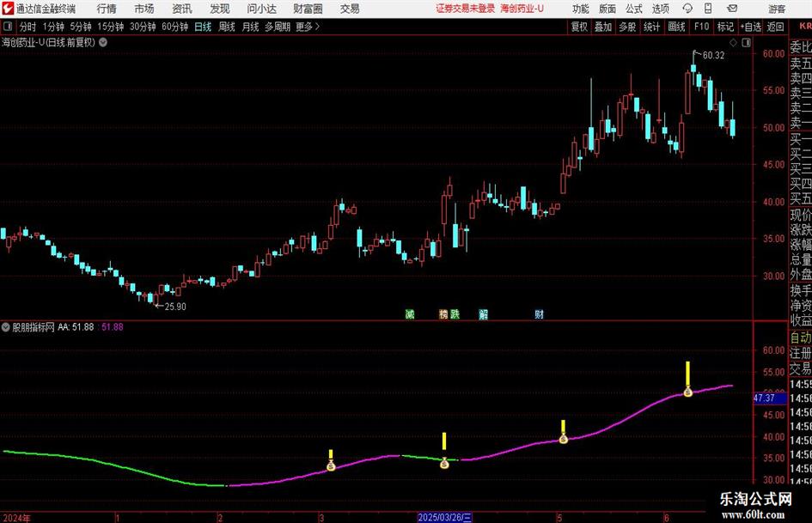Click the 多股 multi-stock button
The image size is (812, 523).
click(627, 27)
